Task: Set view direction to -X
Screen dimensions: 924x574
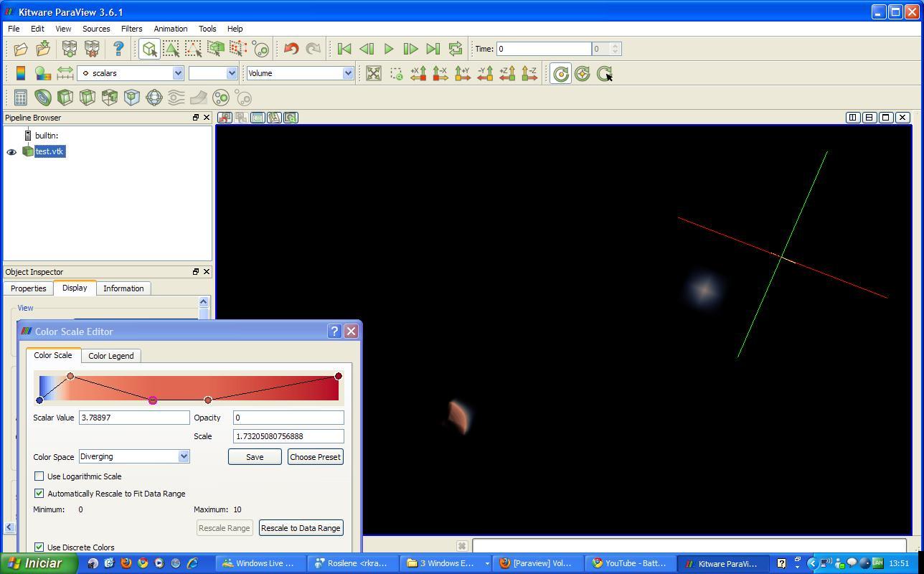Action: (440, 73)
